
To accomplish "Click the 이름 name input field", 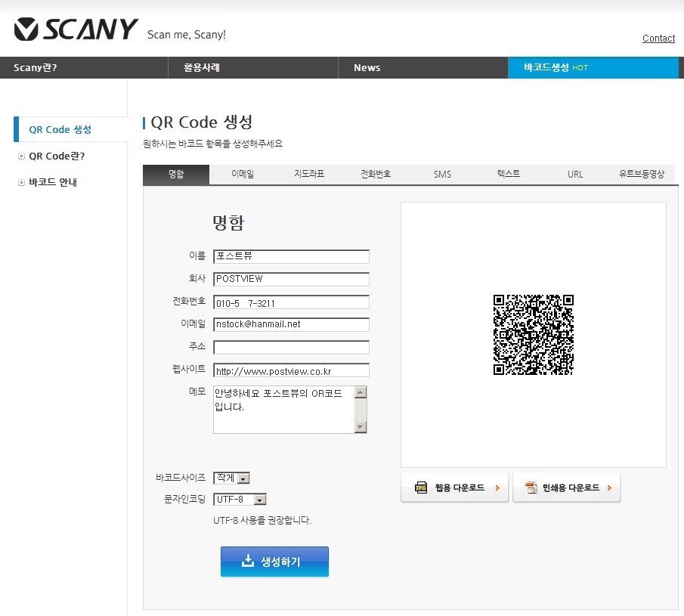I will [292, 256].
